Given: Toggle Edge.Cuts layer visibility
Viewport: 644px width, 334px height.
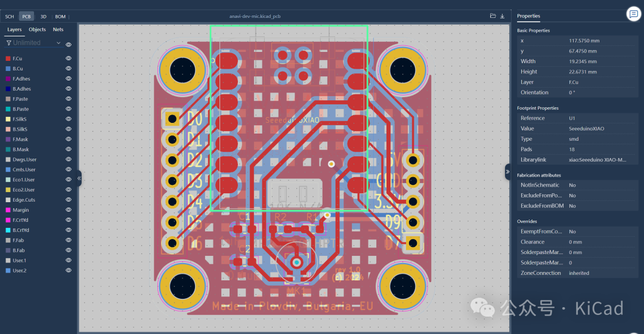Looking at the screenshot, I should point(69,200).
